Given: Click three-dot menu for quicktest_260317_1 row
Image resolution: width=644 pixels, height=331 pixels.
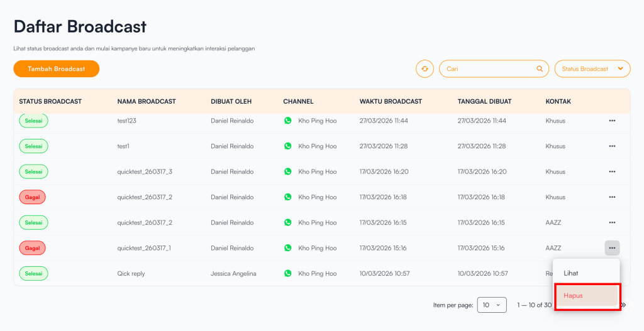Looking at the screenshot, I should (x=612, y=248).
